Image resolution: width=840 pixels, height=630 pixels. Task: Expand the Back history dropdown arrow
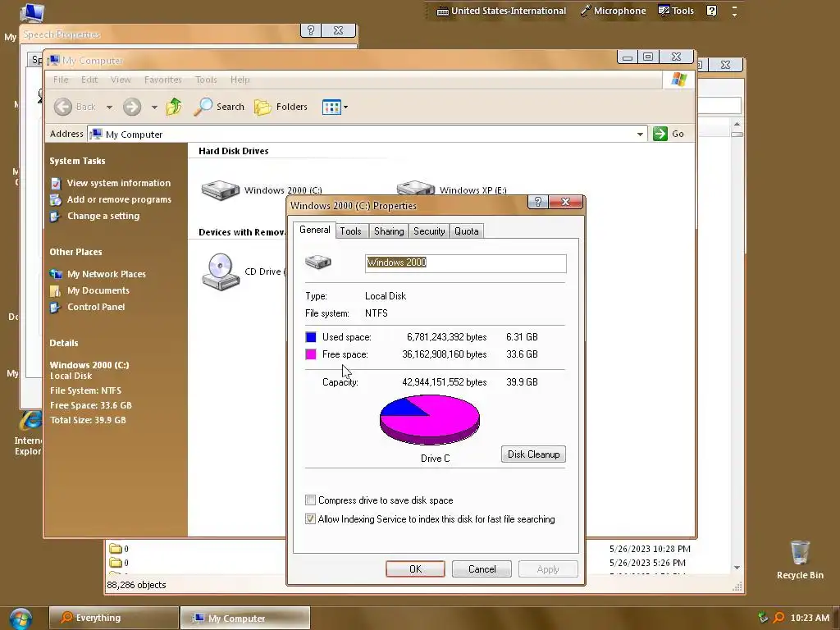[109, 107]
